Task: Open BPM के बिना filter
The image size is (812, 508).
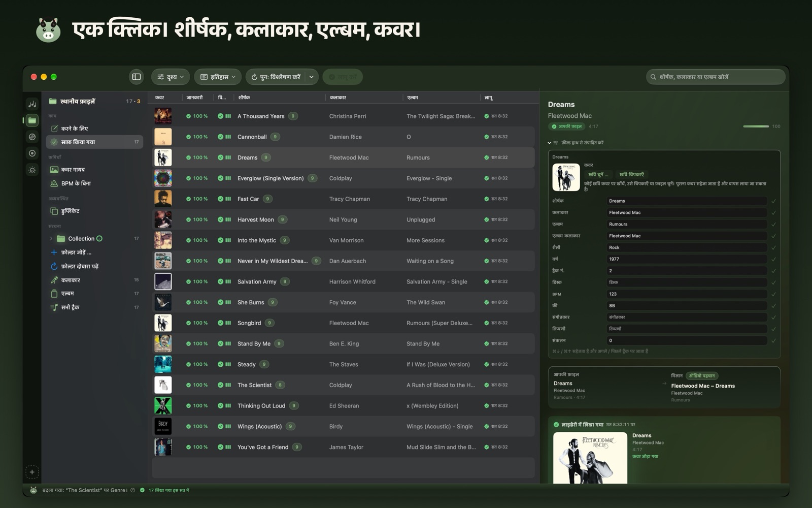Action: [x=94, y=183]
